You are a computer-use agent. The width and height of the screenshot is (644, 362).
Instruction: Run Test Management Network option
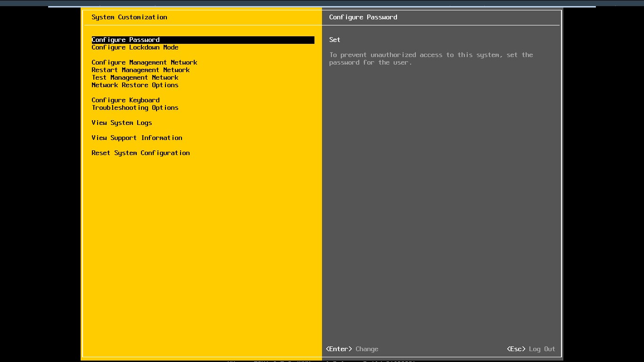(135, 78)
